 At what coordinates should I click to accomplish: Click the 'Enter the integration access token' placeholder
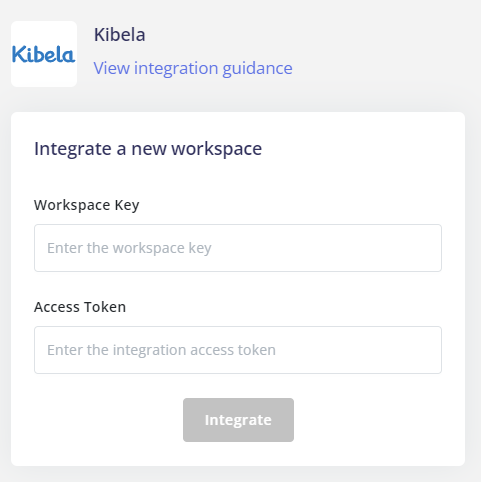(161, 350)
